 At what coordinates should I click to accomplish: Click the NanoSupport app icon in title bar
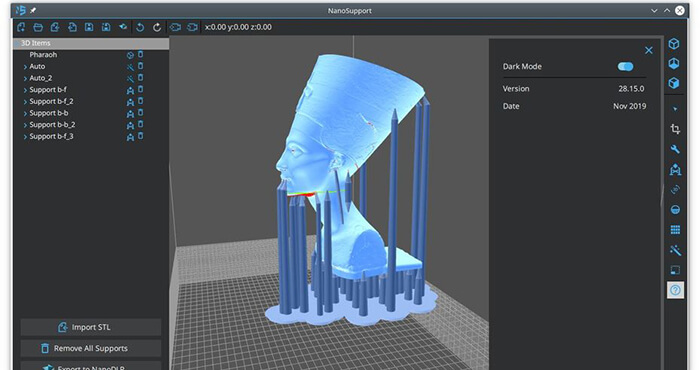point(21,10)
